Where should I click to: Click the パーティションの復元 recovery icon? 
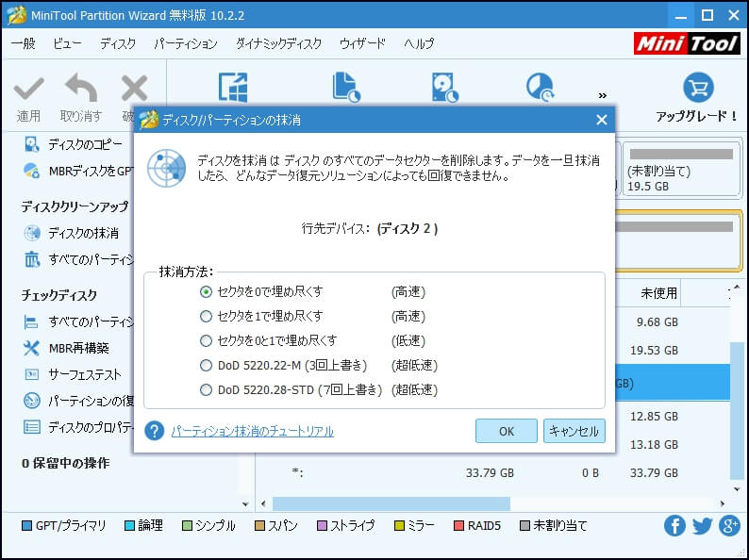click(x=32, y=400)
